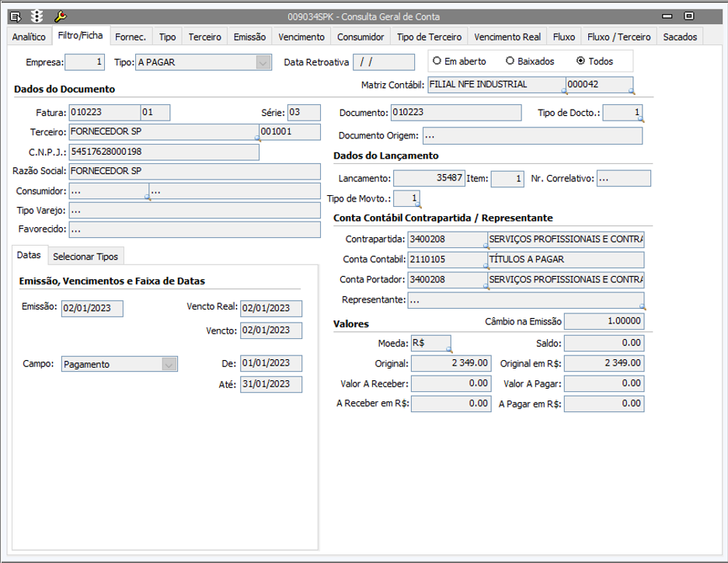Select the 'Em aberto' radio button
728x563 pixels.
click(x=437, y=61)
